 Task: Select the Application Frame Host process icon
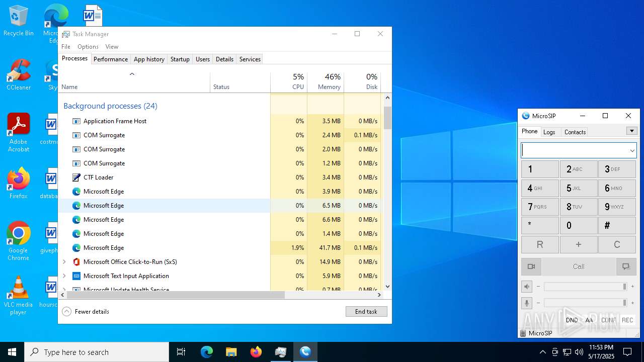click(x=76, y=121)
